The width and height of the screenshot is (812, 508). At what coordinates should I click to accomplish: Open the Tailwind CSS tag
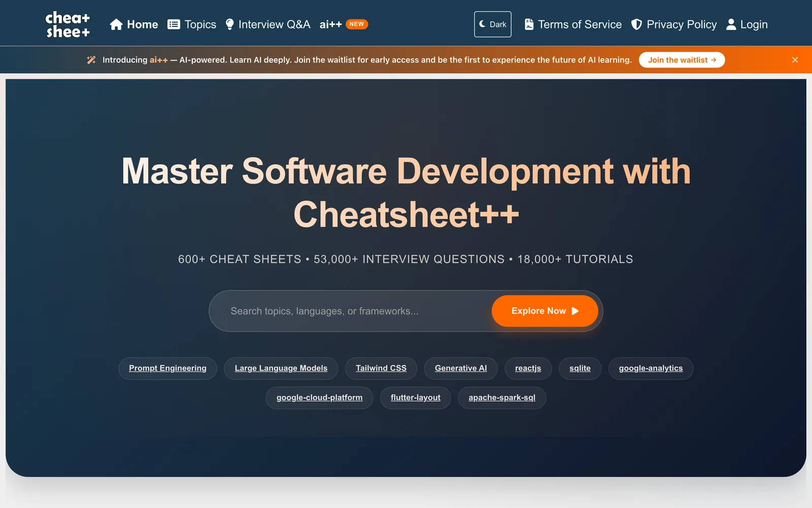tap(381, 368)
